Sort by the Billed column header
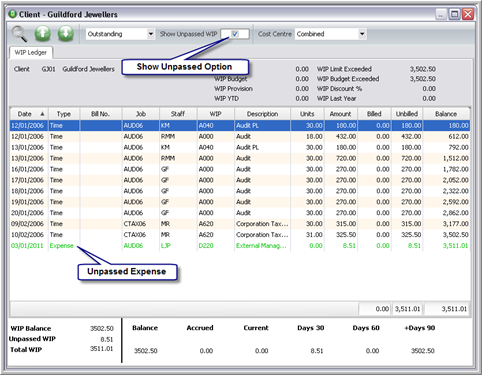The height and width of the screenshot is (375, 482). pyautogui.click(x=374, y=114)
